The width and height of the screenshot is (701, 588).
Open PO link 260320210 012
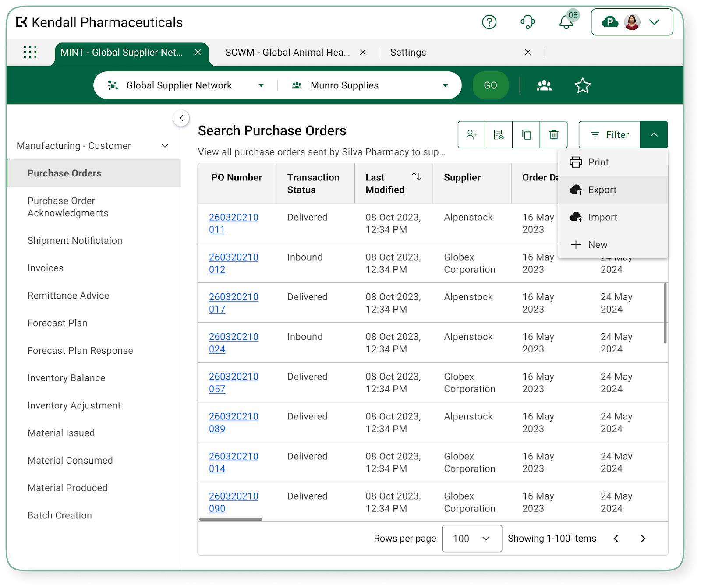point(234,263)
